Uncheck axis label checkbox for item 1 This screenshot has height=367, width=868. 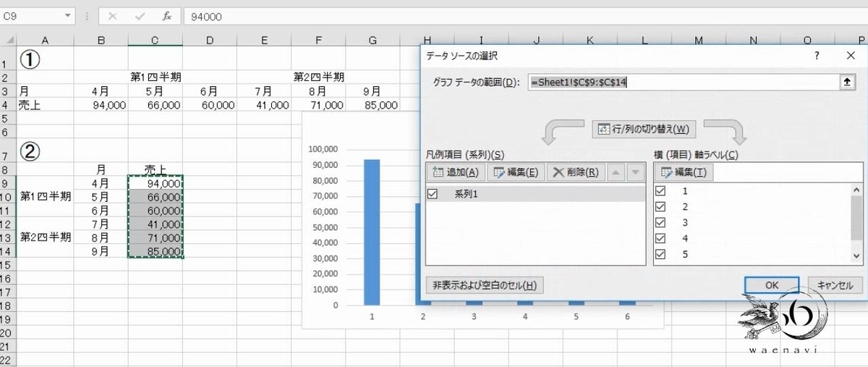tap(660, 191)
